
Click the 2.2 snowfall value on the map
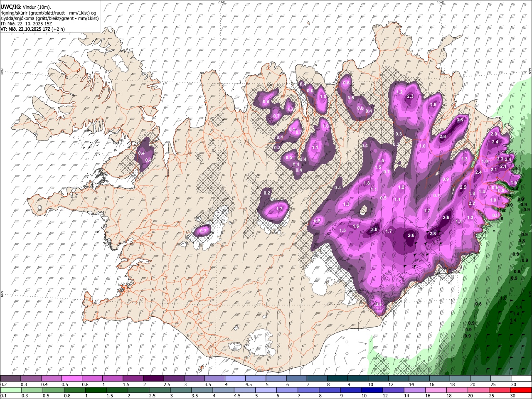pyautogui.click(x=472, y=204)
